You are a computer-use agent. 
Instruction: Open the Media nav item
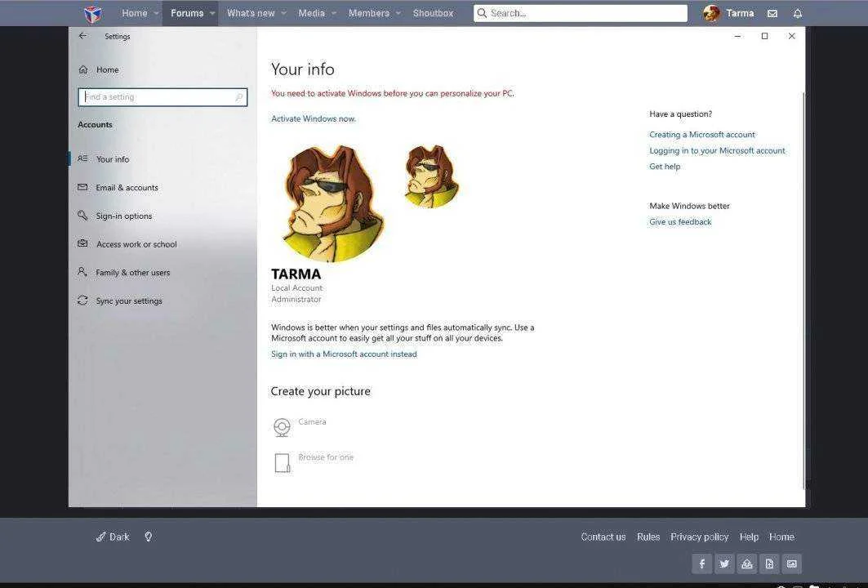point(312,13)
